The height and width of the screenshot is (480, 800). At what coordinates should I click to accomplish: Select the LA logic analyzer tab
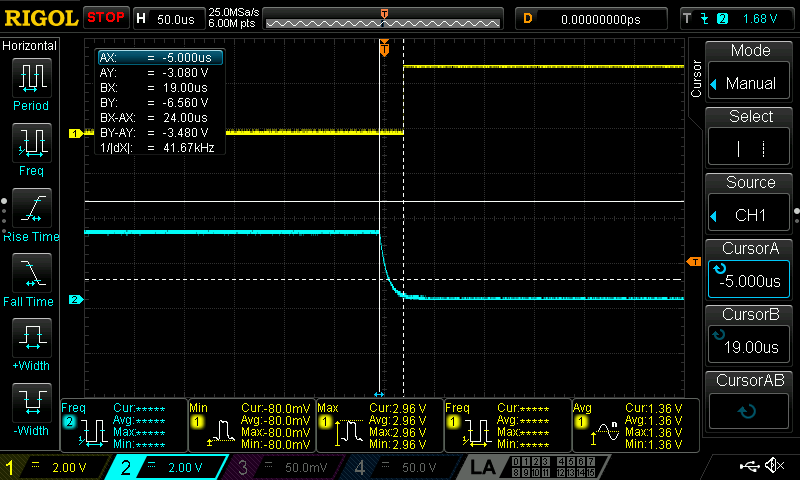coord(482,467)
